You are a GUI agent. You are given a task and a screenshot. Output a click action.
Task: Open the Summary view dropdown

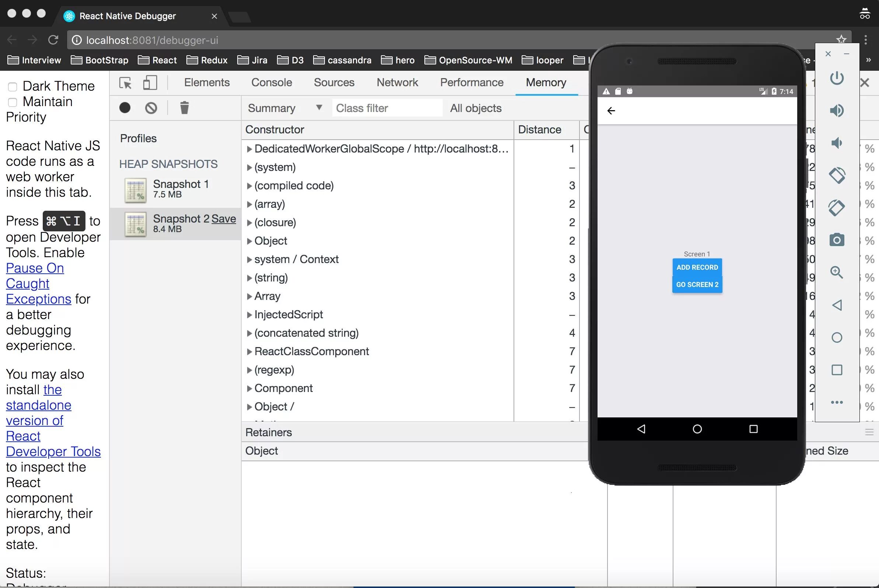(285, 108)
